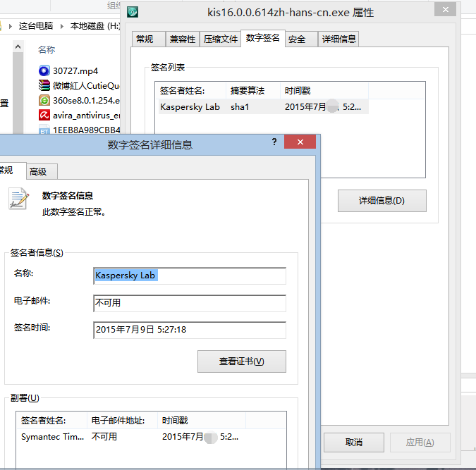476x470 pixels.
Task: Click the 签名者姓名 column header in countersignatures list
Action: (x=52, y=420)
